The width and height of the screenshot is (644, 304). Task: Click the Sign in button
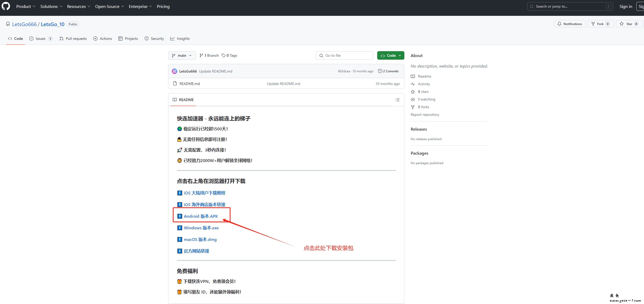click(x=626, y=6)
